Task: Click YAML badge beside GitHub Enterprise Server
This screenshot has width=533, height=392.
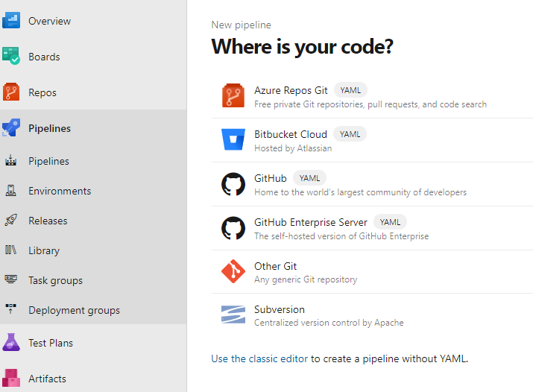Action: (x=390, y=222)
